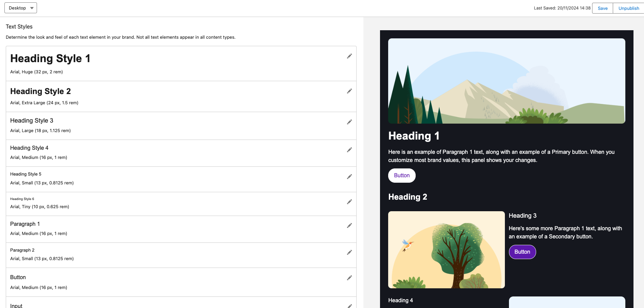Click purple secondary Button in preview
This screenshot has height=308, width=644.
[522, 252]
